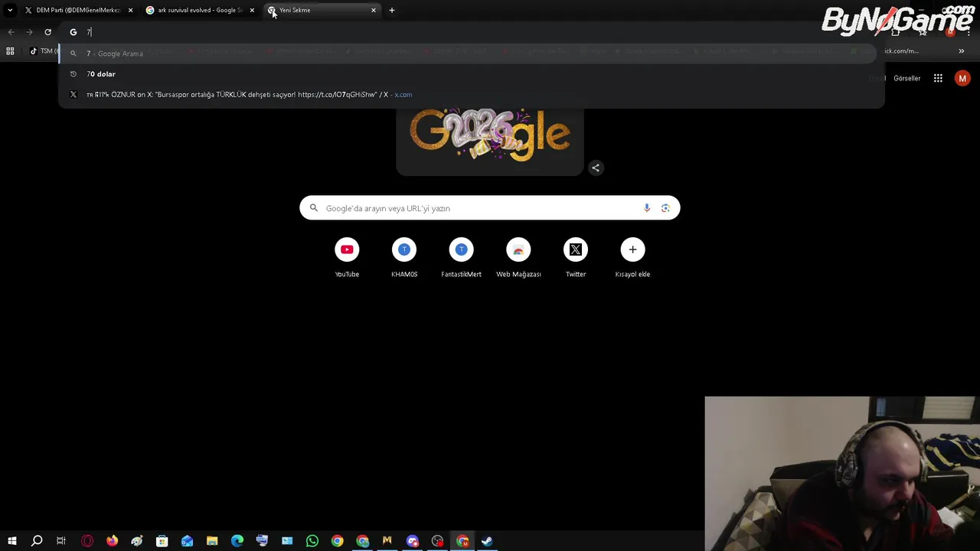Open Task View in taskbar

coord(61,541)
